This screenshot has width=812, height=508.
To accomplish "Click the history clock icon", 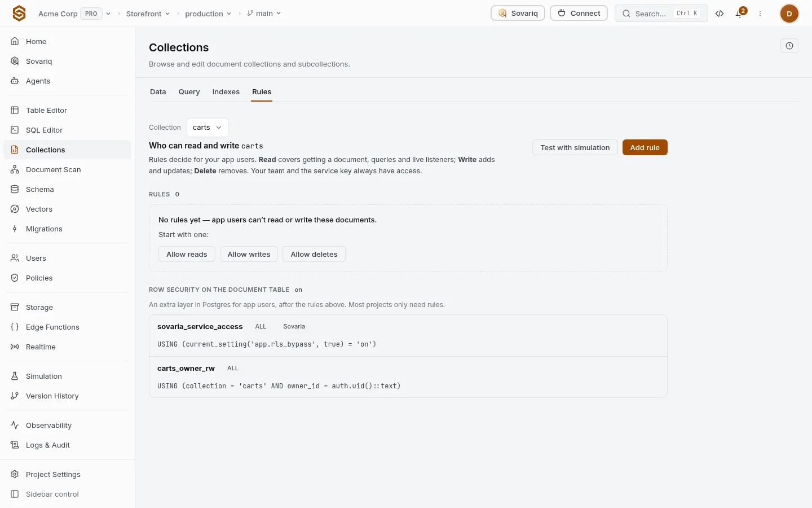I will click(789, 46).
